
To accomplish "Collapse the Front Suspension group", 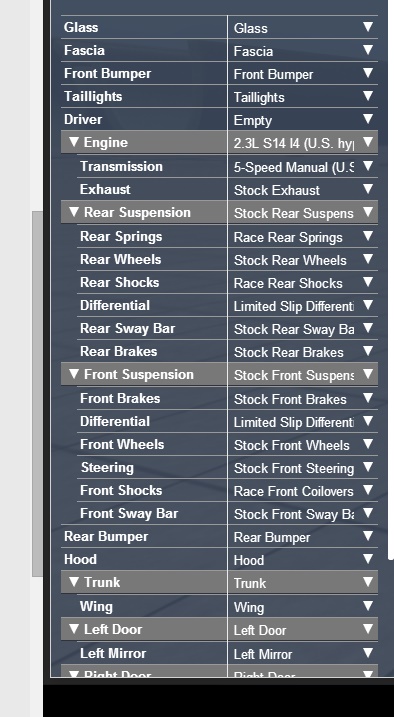I will 74,374.
